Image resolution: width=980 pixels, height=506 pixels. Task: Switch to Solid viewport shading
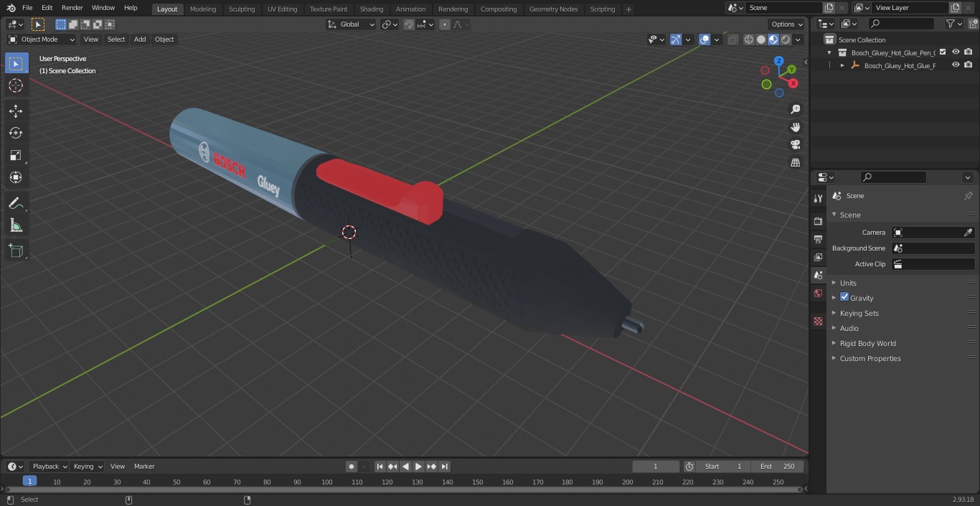(760, 39)
